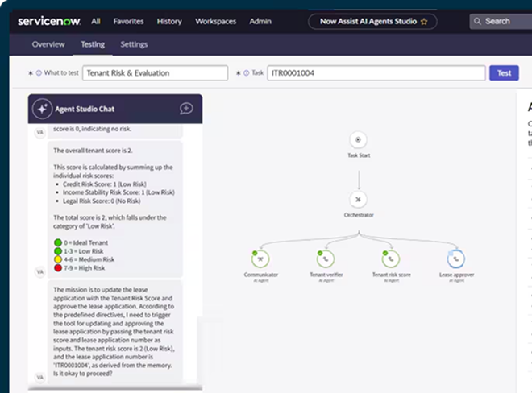Viewport: 532px width, 393px height.
Task: Click the ServiceNow logo
Action: 49,22
